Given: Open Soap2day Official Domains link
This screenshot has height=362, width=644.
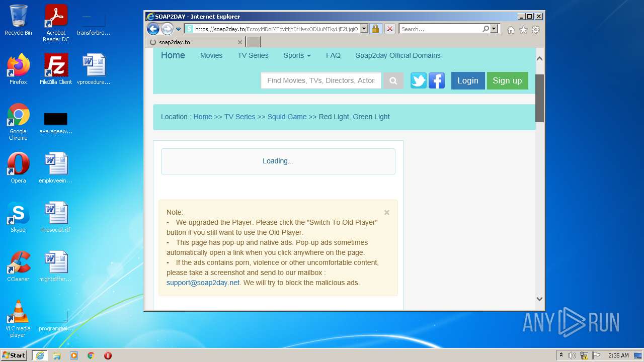Looking at the screenshot, I should [x=398, y=55].
